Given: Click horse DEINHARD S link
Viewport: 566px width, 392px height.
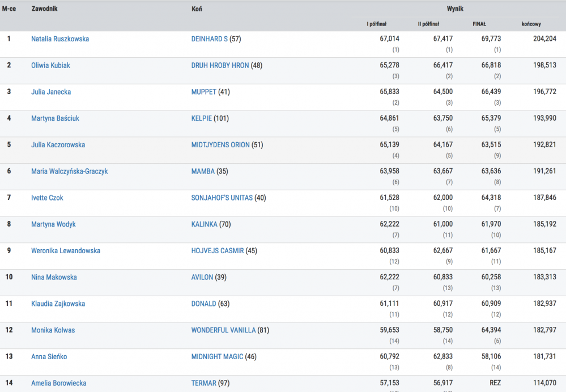Looking at the screenshot, I should pos(209,39).
